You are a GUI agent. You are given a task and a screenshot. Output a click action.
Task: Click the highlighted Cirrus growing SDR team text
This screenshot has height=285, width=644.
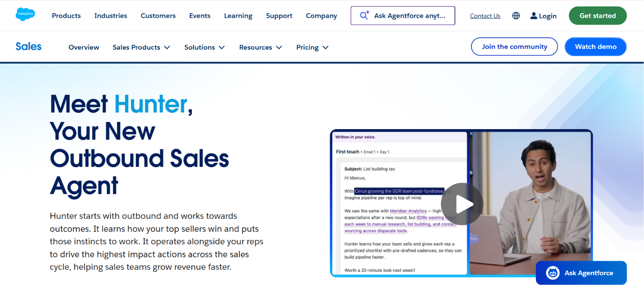(x=399, y=191)
